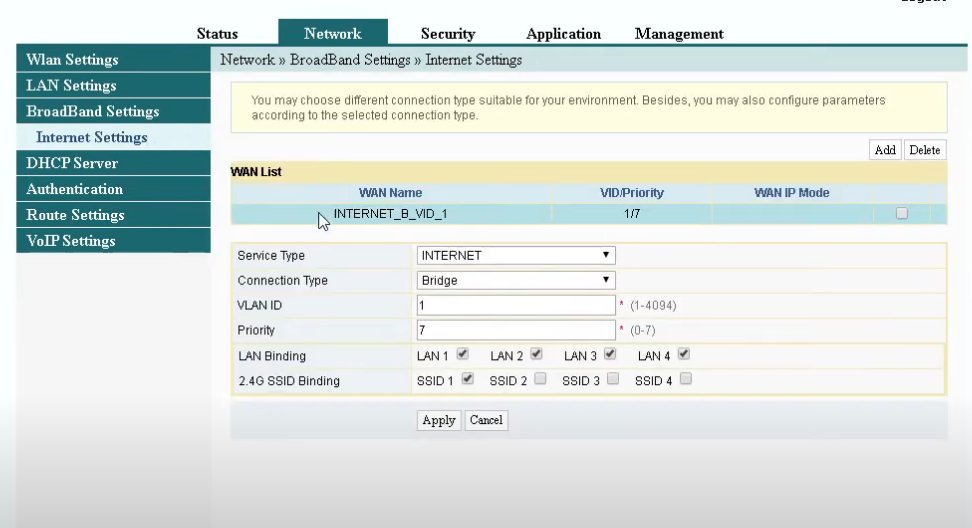Open the Service Type dropdown

(x=516, y=255)
